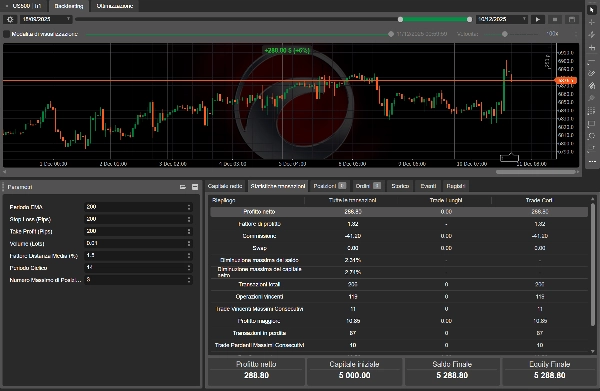Stop the backtest with the stop button
This screenshot has width=600, height=391.
coord(555,19)
